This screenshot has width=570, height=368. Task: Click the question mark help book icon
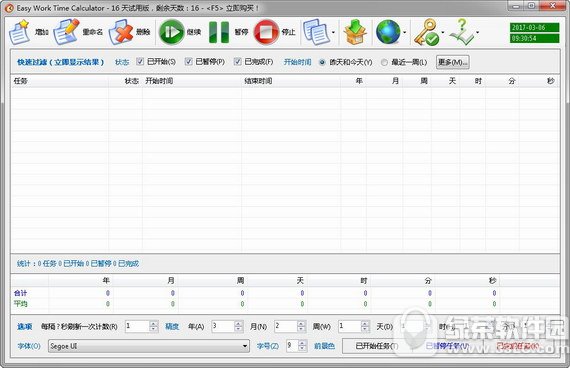(x=462, y=32)
